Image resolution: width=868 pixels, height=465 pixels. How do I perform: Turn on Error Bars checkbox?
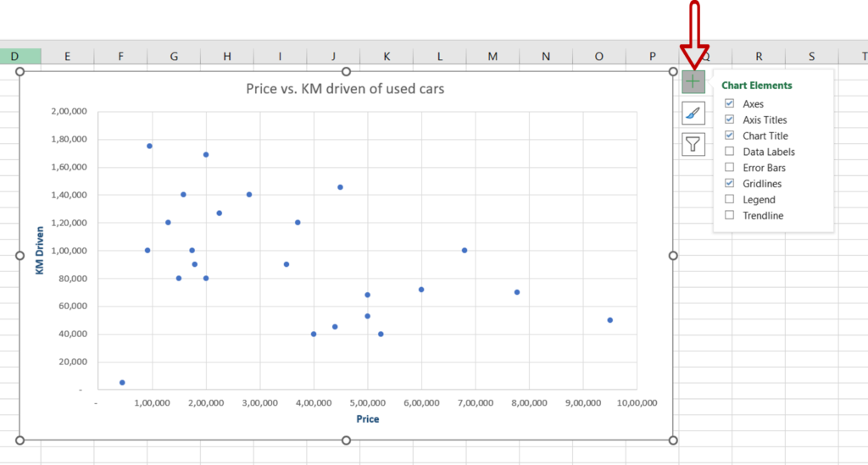(x=729, y=168)
